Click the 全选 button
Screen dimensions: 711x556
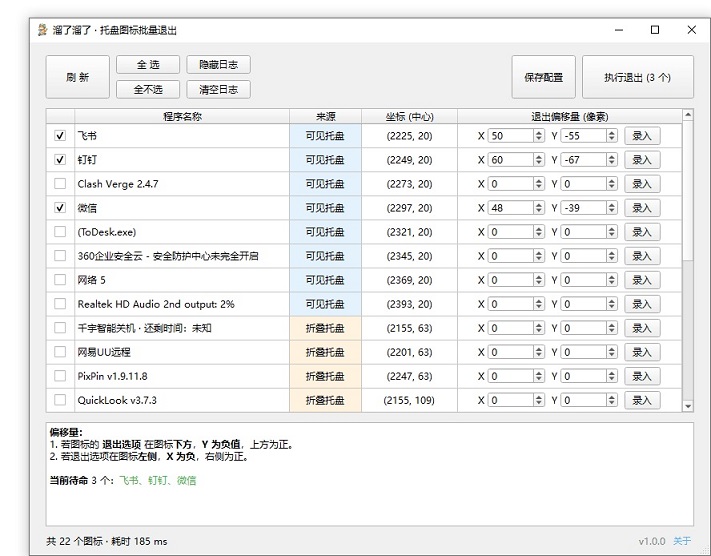(x=148, y=65)
